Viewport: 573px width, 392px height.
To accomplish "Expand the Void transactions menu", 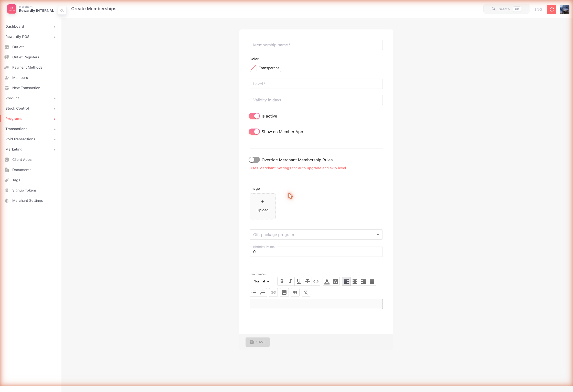I will 30,139.
